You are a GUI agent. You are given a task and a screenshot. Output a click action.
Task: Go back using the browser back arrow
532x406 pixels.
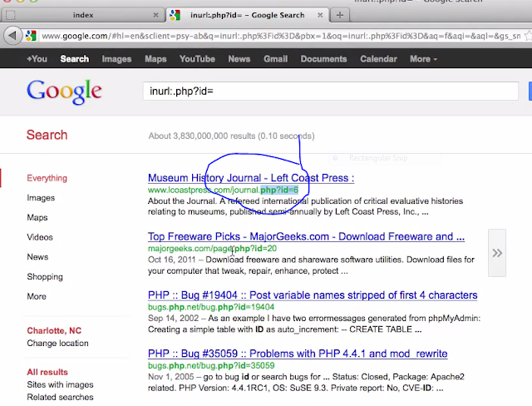pyautogui.click(x=12, y=35)
